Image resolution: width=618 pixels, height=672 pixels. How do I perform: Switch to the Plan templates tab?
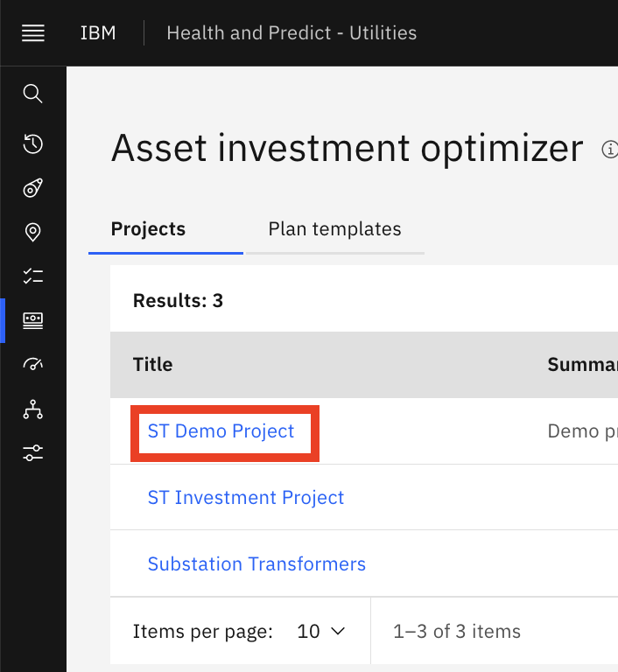335,231
